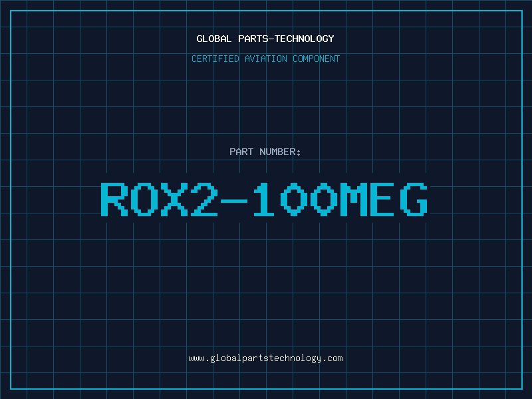Open the www.globalpartstechnology.com link
The width and height of the screenshot is (532, 399).
265,358
